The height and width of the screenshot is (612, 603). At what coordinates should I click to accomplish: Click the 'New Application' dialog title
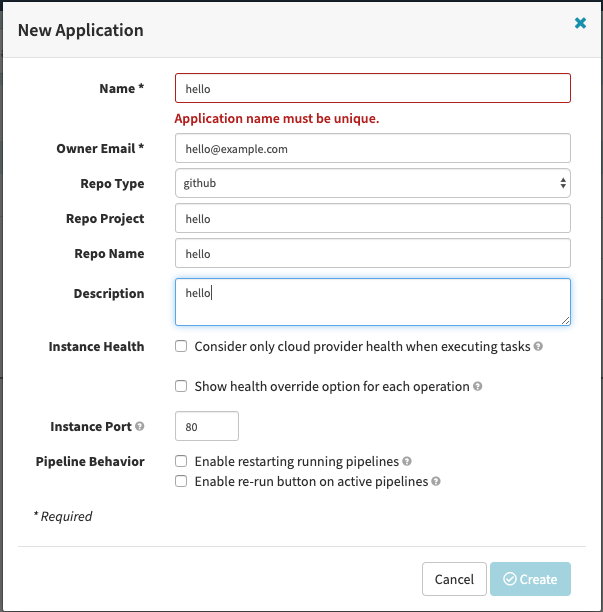pos(81,30)
